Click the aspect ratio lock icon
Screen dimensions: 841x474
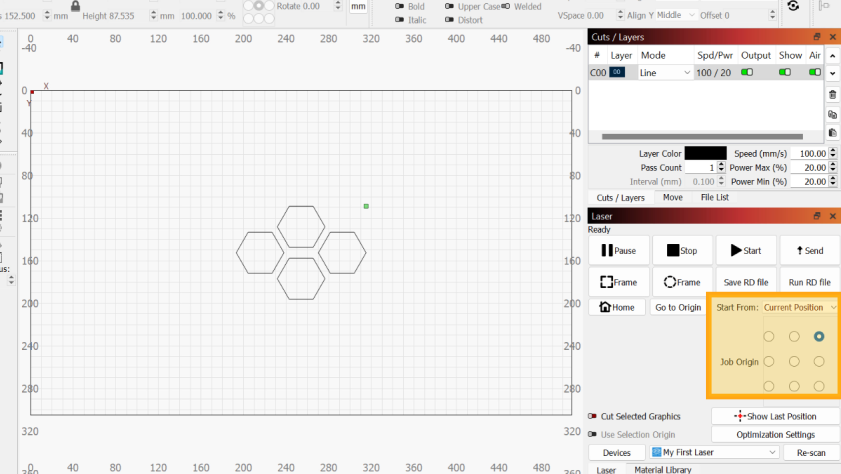tap(75, 6)
